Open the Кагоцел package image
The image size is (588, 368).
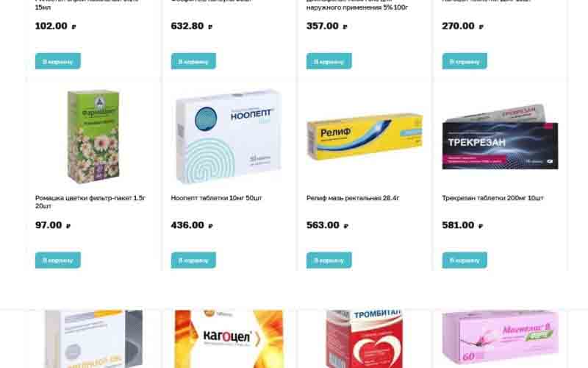pyautogui.click(x=229, y=339)
